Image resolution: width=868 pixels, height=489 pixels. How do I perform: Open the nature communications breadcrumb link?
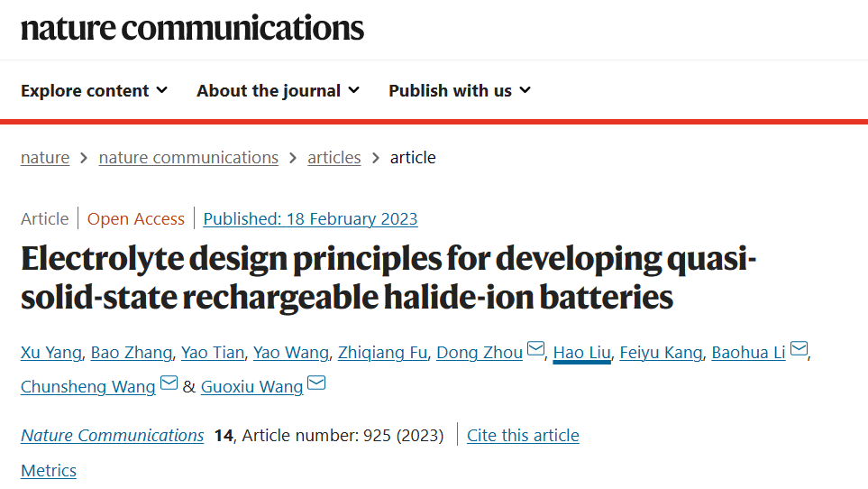188,158
